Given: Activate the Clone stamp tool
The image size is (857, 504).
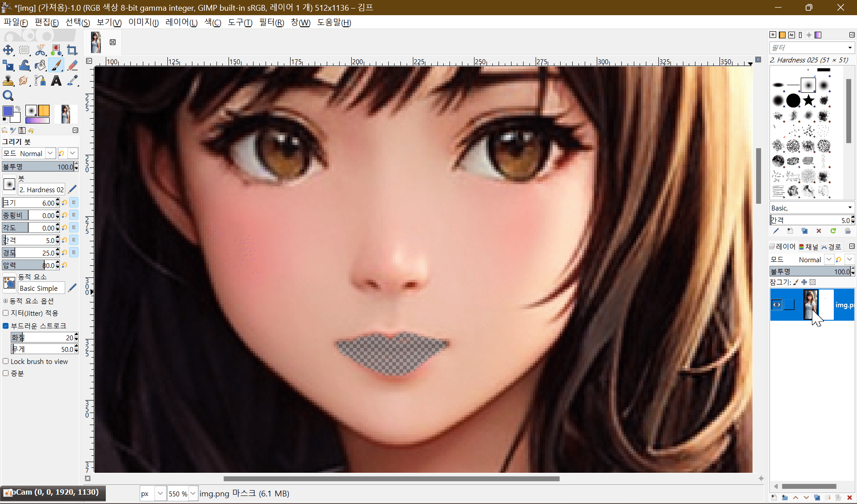Looking at the screenshot, I should [8, 81].
